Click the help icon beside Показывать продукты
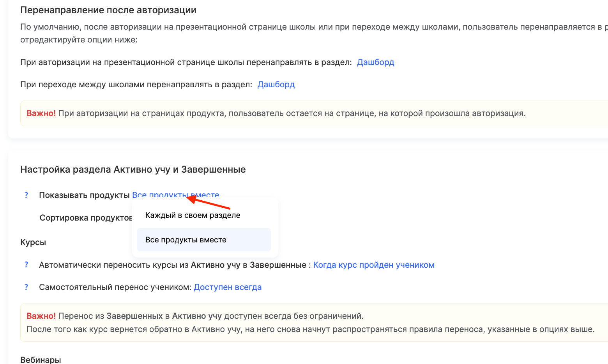The image size is (608, 364). coord(26,195)
